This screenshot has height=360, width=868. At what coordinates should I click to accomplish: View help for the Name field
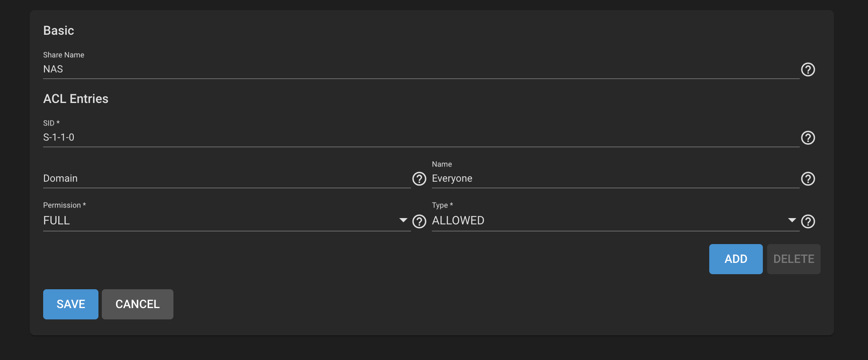(x=808, y=179)
